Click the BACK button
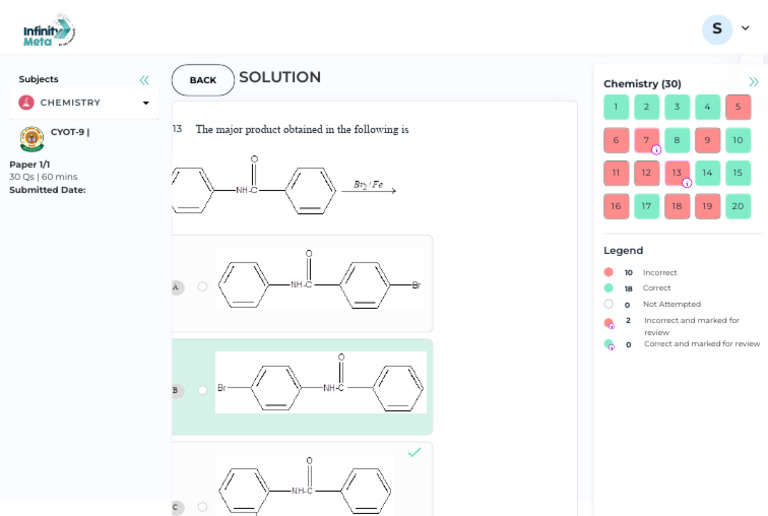 pyautogui.click(x=203, y=80)
